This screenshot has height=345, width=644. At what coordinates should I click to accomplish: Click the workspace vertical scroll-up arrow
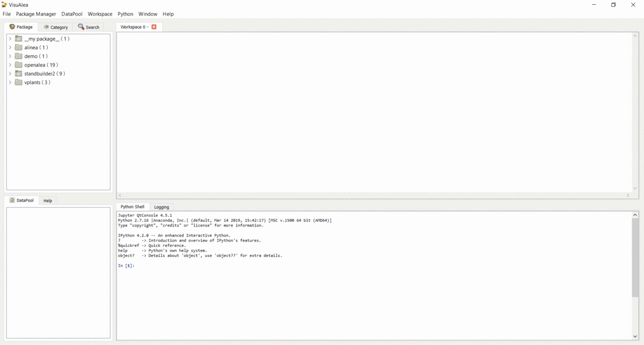tap(635, 35)
